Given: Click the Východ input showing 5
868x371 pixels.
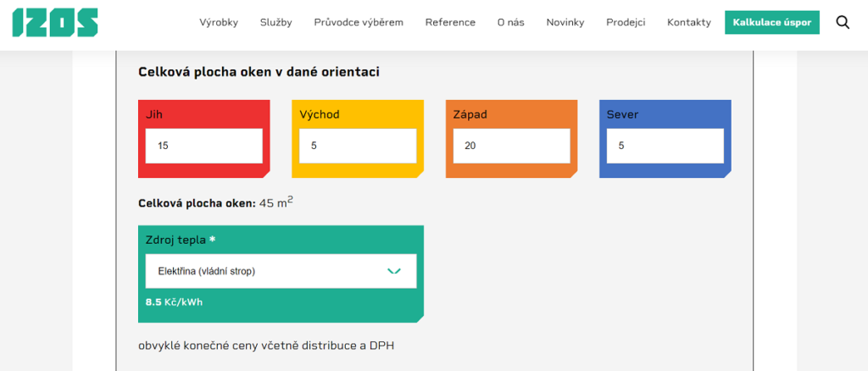Looking at the screenshot, I should pyautogui.click(x=358, y=146).
